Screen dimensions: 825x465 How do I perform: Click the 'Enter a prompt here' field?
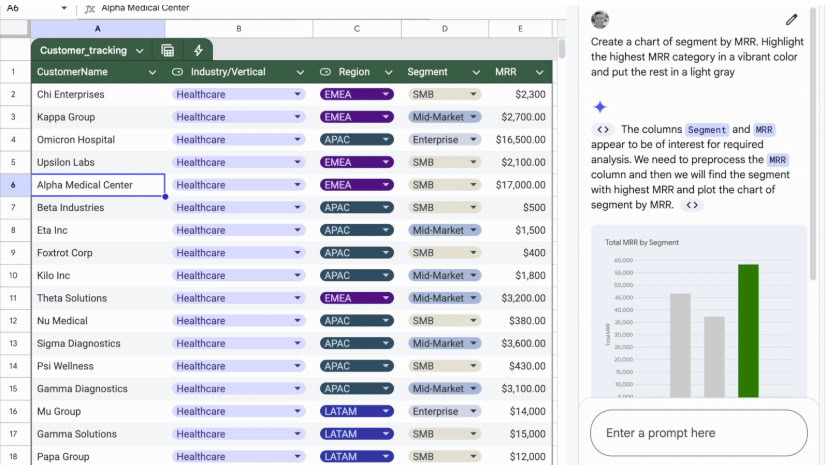pos(698,433)
